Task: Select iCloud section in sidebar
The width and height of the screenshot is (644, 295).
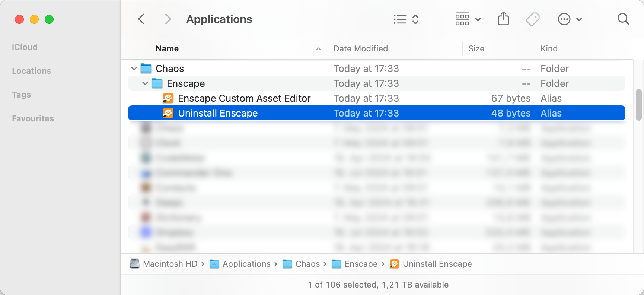Action: coord(25,47)
